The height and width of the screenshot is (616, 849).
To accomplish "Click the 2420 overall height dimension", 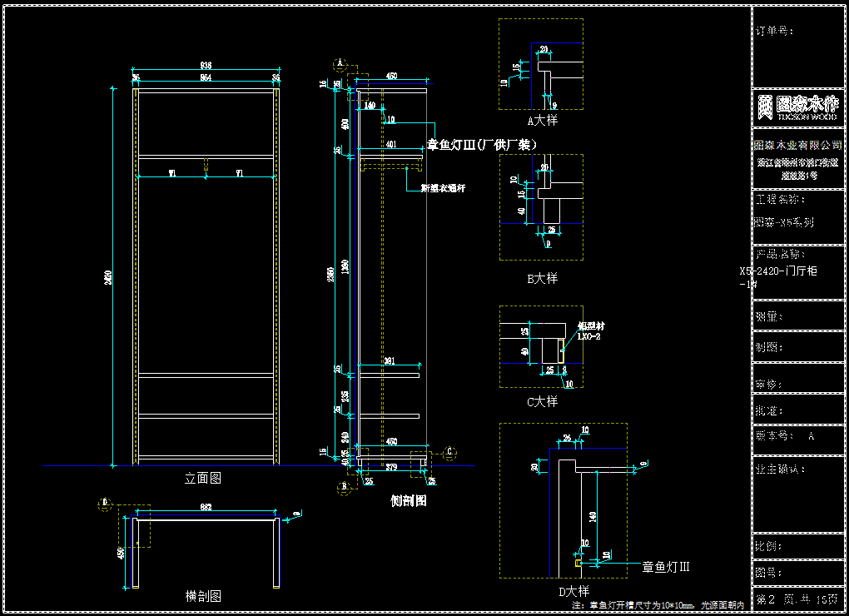I will [108, 277].
